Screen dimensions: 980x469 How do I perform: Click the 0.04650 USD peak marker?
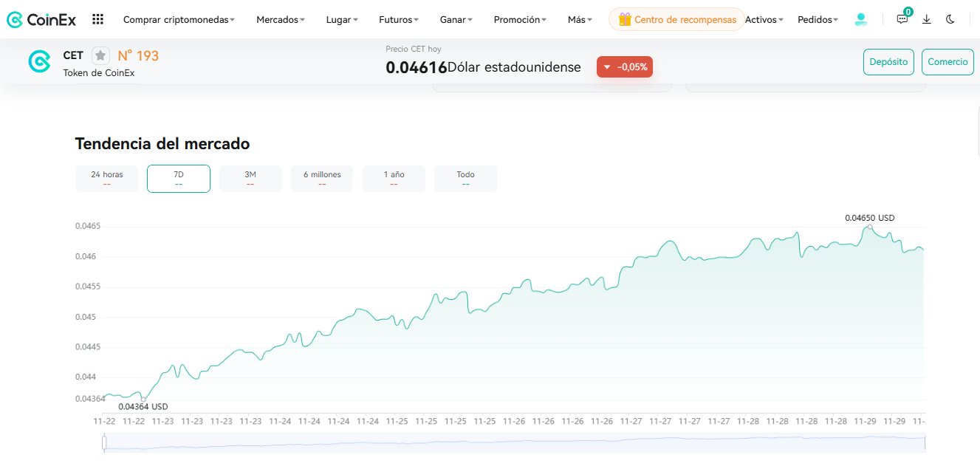[x=870, y=227]
